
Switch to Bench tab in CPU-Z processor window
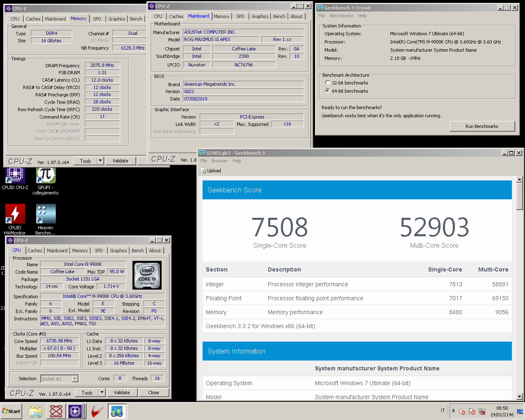coord(138,251)
